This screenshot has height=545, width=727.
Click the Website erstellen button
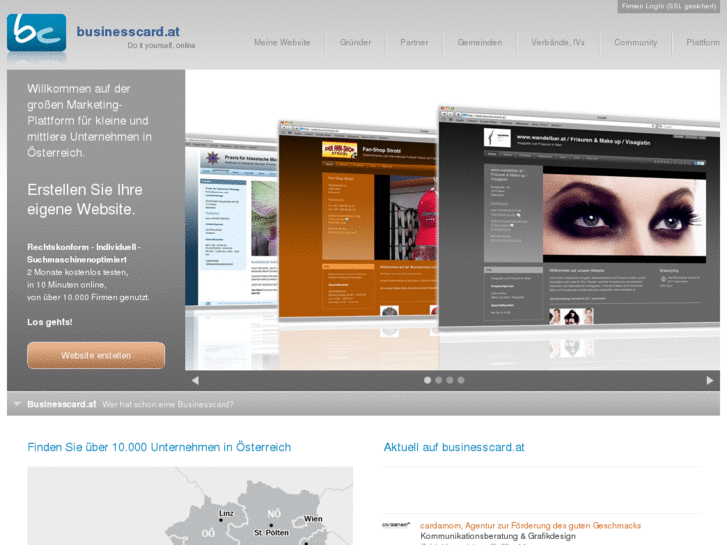pyautogui.click(x=96, y=356)
